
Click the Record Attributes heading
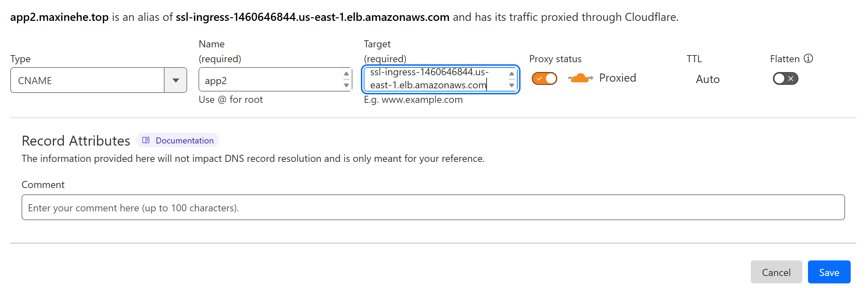(x=76, y=141)
